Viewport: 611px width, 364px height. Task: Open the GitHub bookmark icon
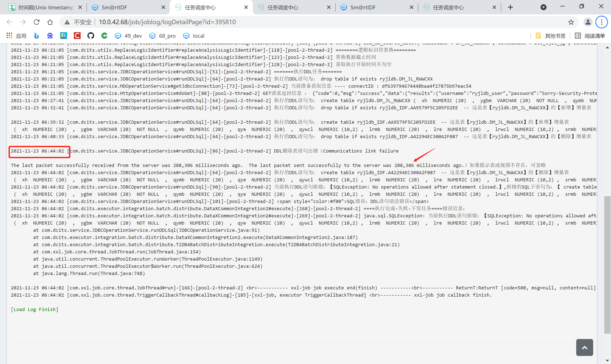pos(91,36)
